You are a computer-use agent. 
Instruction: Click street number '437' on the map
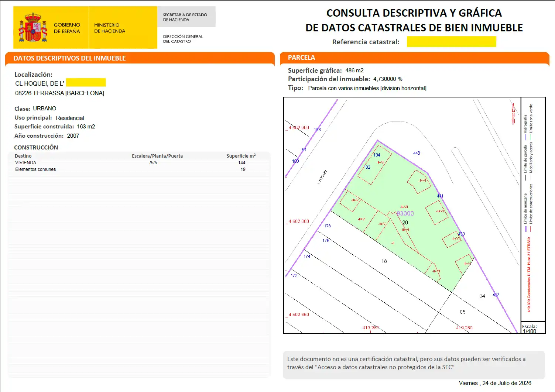tap(496, 295)
